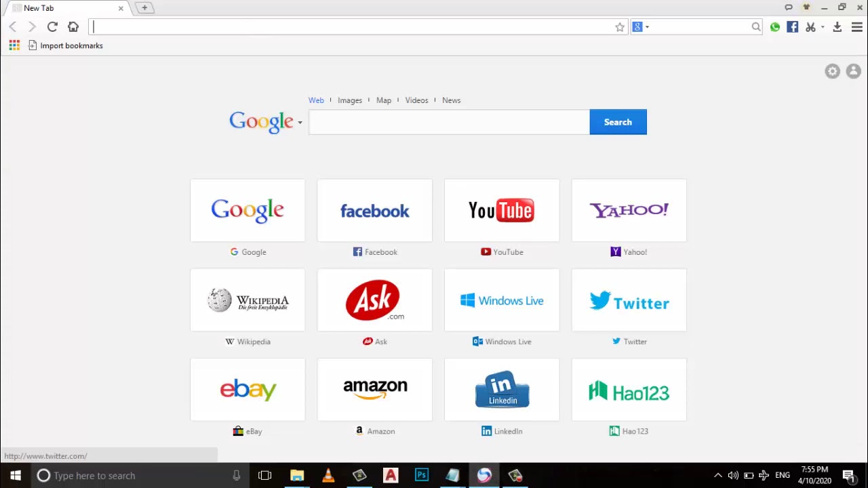Click the browser back arrow
This screenshot has width=868, height=488.
[x=13, y=26]
